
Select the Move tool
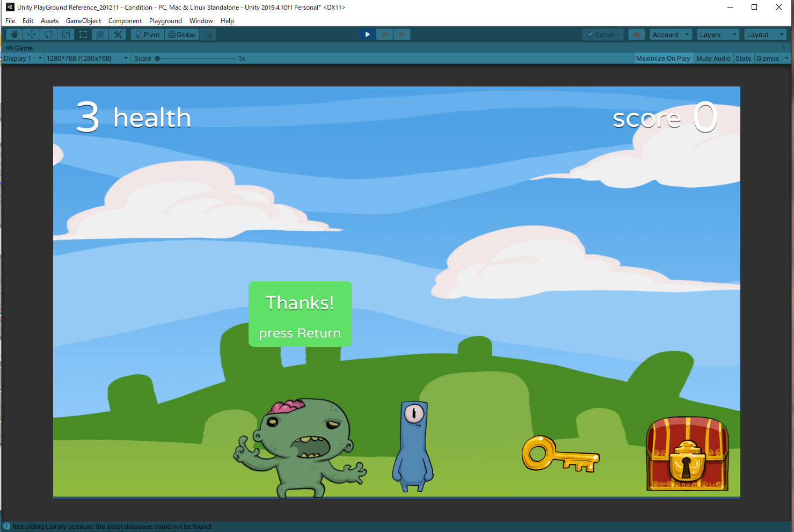tap(32, 34)
